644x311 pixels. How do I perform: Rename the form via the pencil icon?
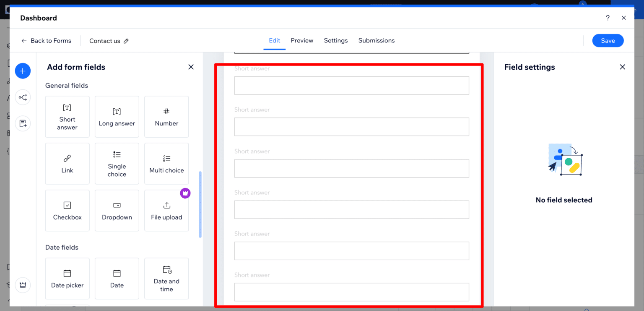pyautogui.click(x=127, y=41)
